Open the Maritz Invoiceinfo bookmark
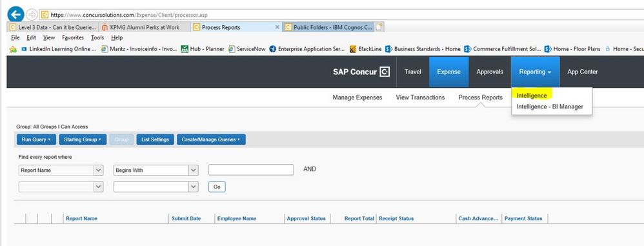Screen dimensions: 644x246 pos(139,49)
